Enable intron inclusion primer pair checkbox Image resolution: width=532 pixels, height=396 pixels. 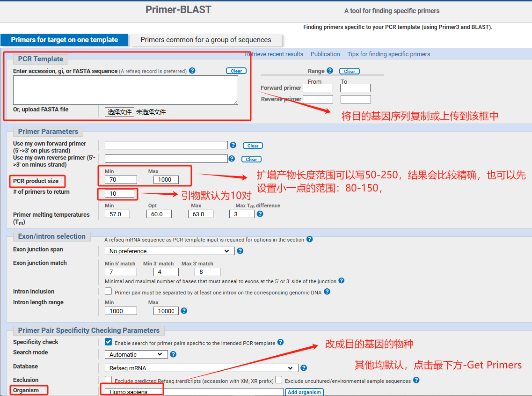click(x=108, y=291)
